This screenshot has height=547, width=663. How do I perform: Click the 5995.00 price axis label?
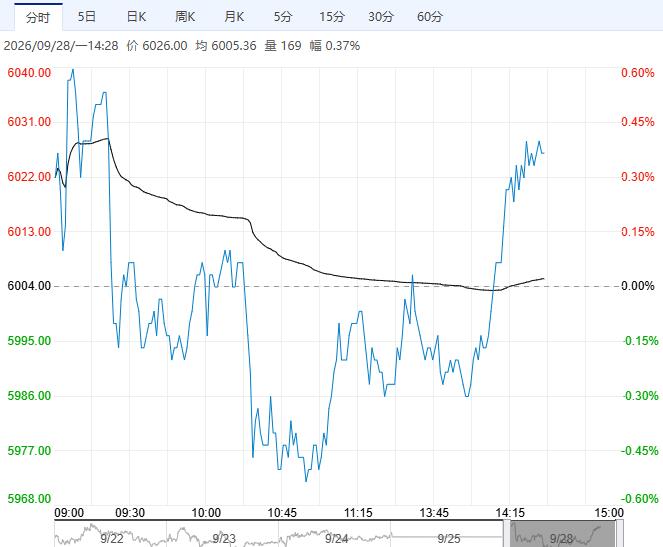[29, 341]
